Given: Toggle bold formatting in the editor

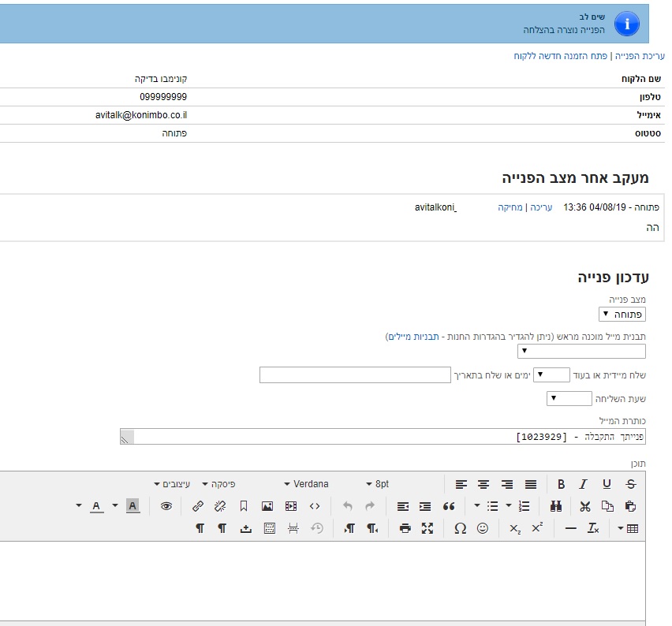Looking at the screenshot, I should click(562, 484).
